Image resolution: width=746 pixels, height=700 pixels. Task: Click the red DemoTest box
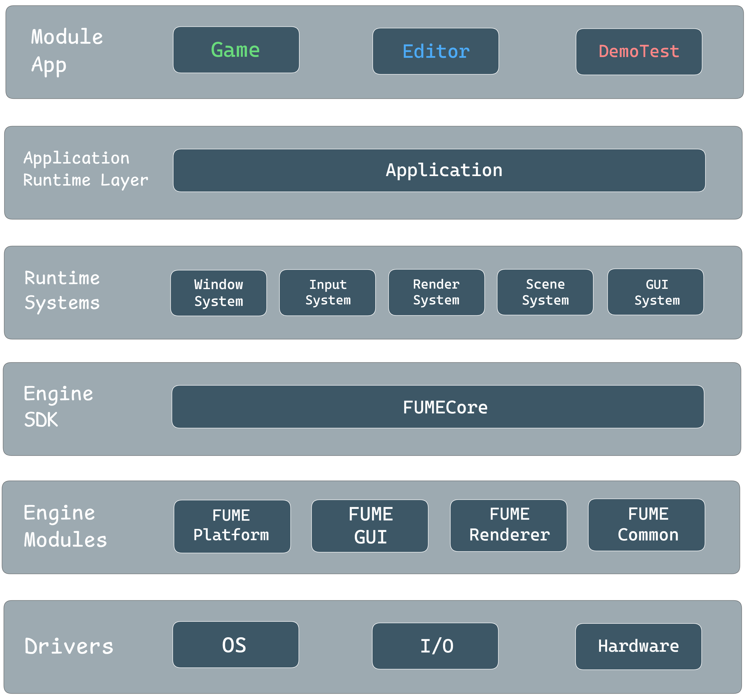tap(639, 52)
